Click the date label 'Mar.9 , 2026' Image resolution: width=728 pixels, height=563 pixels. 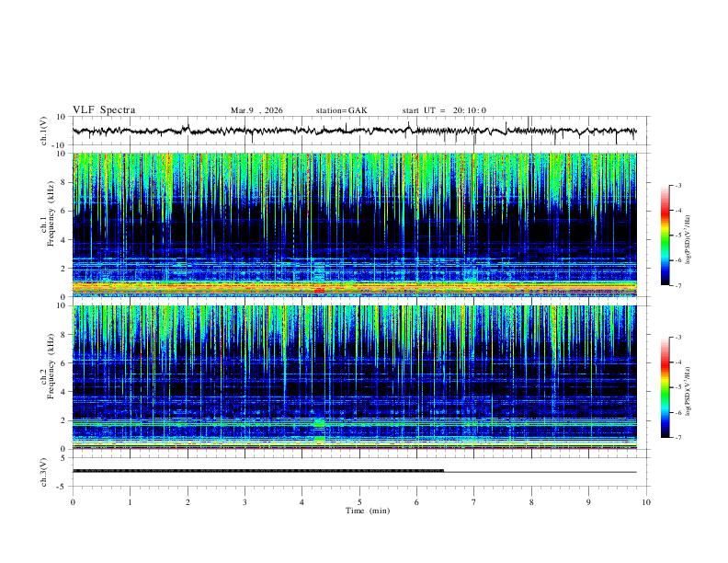click(256, 110)
